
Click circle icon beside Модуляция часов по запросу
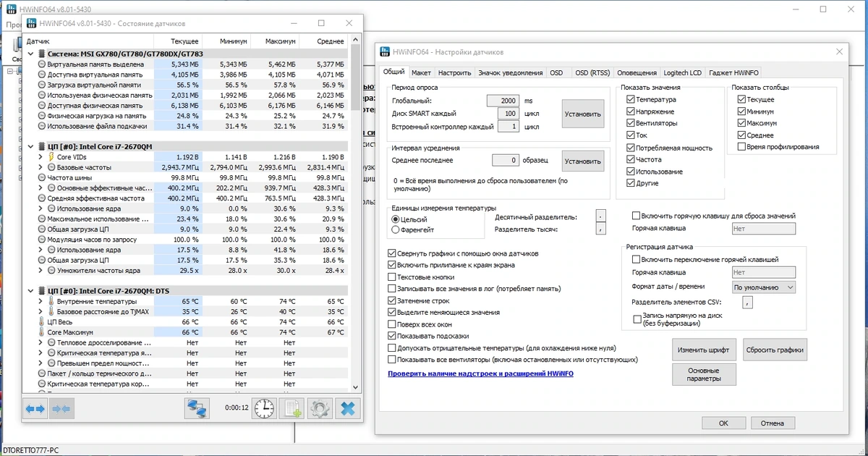(42, 239)
